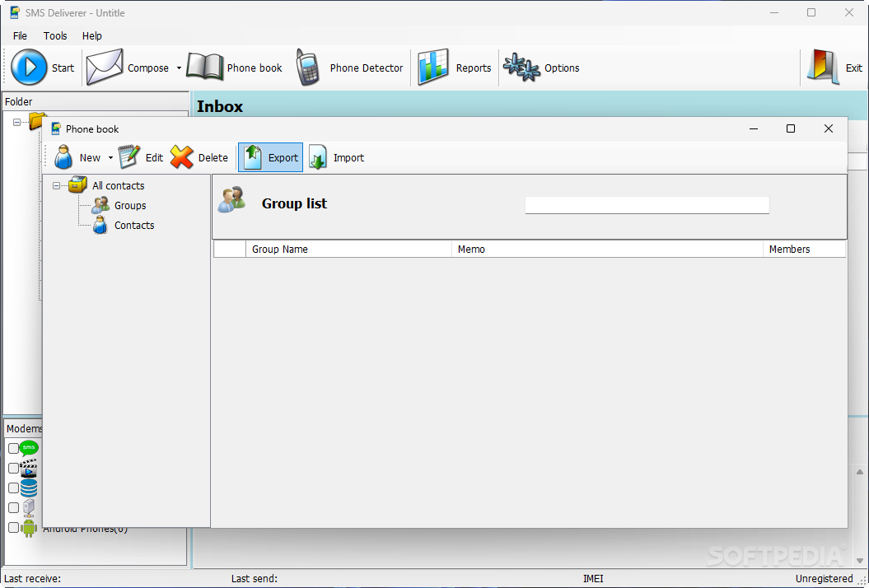Click Unregistered status bar text
The image size is (869, 588).
click(x=825, y=579)
